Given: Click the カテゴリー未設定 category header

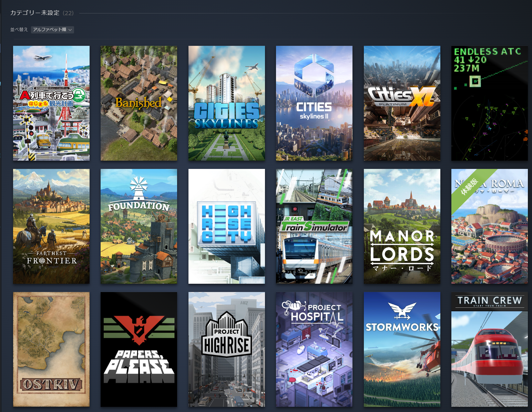Looking at the screenshot, I should 35,13.
